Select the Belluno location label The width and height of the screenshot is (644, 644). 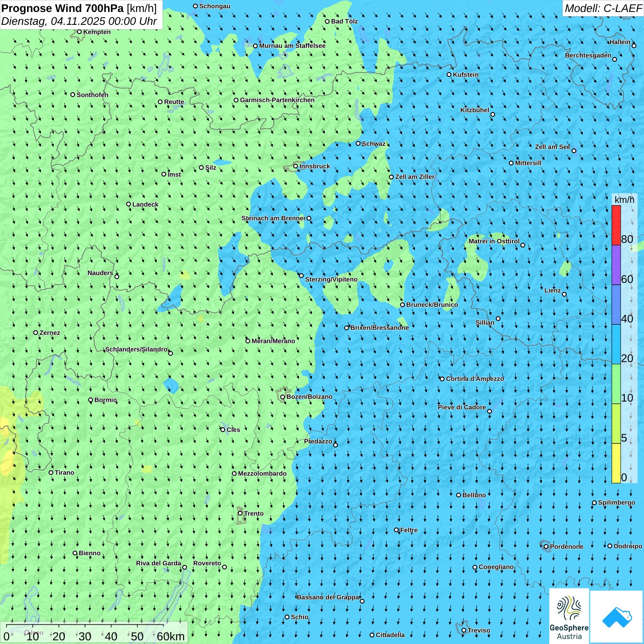(x=474, y=495)
